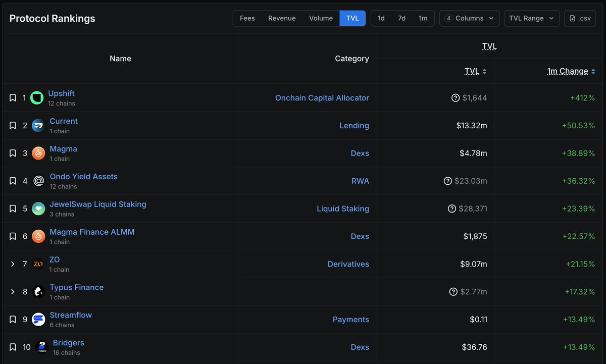Screen dimensions: 606x364
Task: Click the Magma logo icon
Action: point(38,153)
